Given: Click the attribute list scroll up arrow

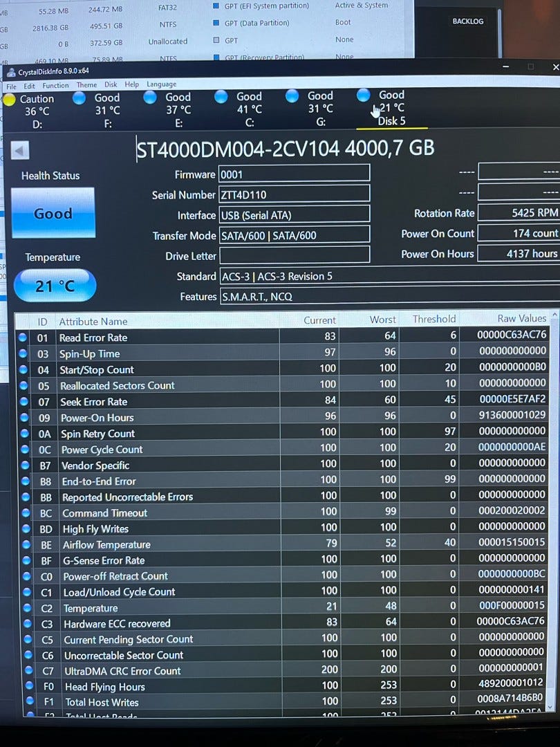Looking at the screenshot, I should click(554, 316).
